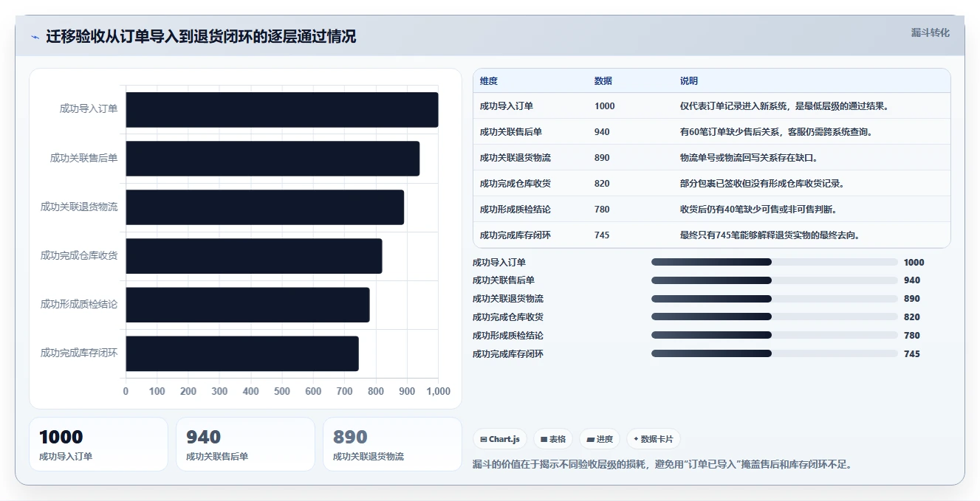The height and width of the screenshot is (501, 980).
Task: Click progress bar for 成功形成质检结论
Action: tap(774, 335)
